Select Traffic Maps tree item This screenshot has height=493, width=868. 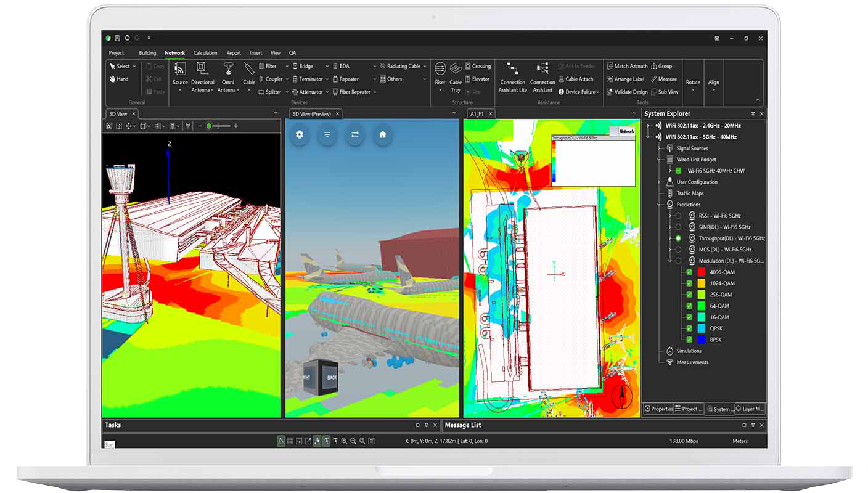click(x=690, y=193)
